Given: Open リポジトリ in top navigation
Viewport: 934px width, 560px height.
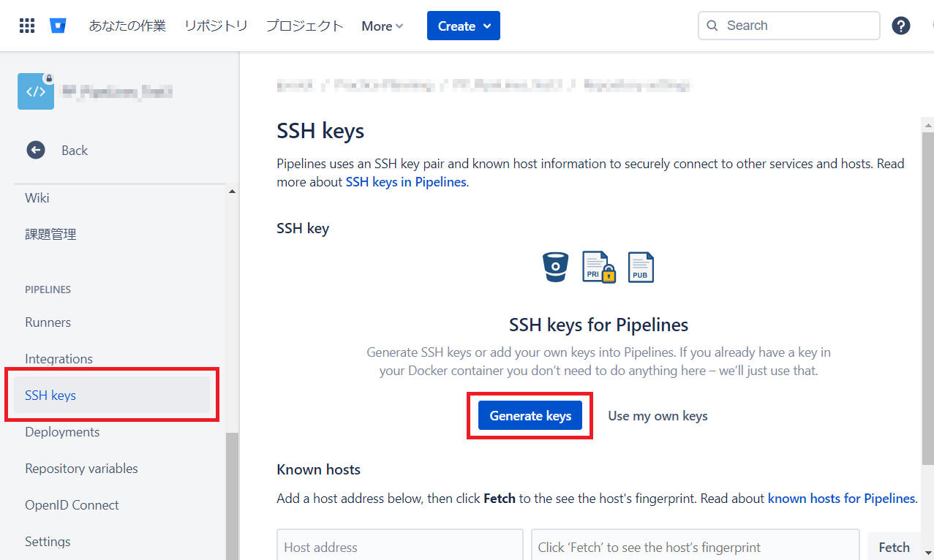Looking at the screenshot, I should [x=216, y=26].
